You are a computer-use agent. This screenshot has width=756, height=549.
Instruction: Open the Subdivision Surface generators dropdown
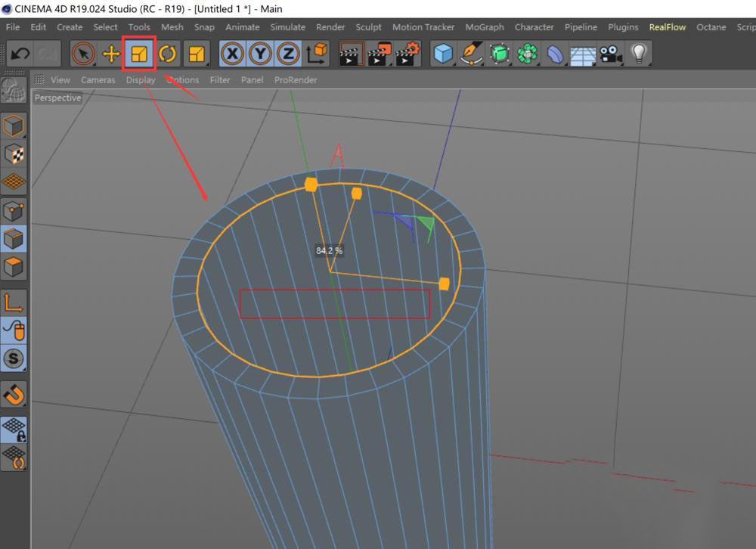point(499,54)
